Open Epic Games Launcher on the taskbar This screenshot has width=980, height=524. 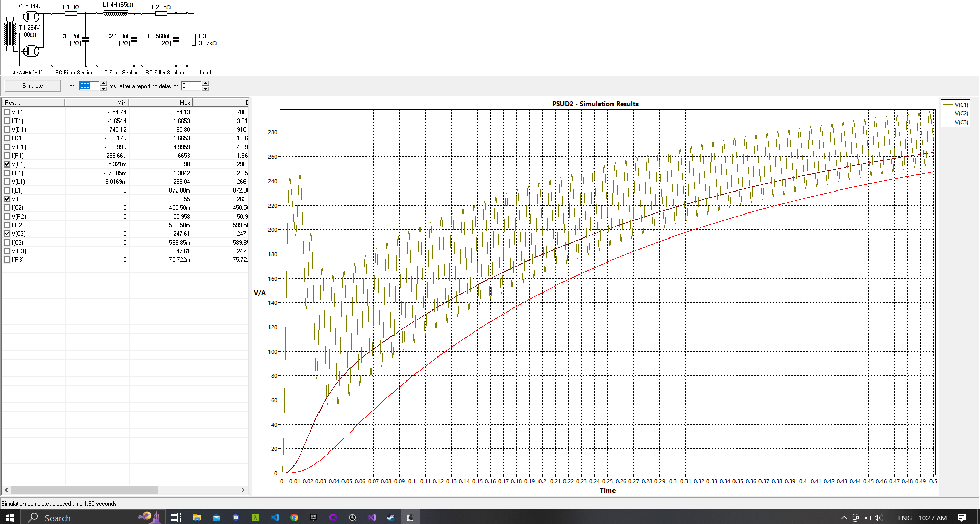coord(313,517)
